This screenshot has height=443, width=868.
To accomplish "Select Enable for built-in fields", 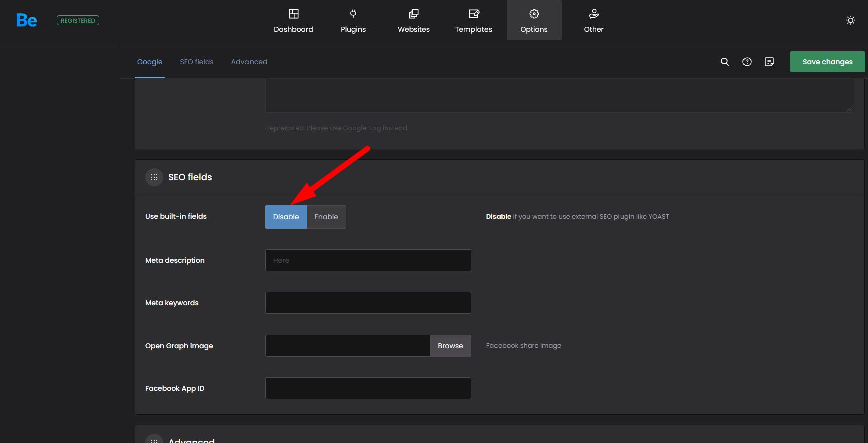I will pos(326,217).
